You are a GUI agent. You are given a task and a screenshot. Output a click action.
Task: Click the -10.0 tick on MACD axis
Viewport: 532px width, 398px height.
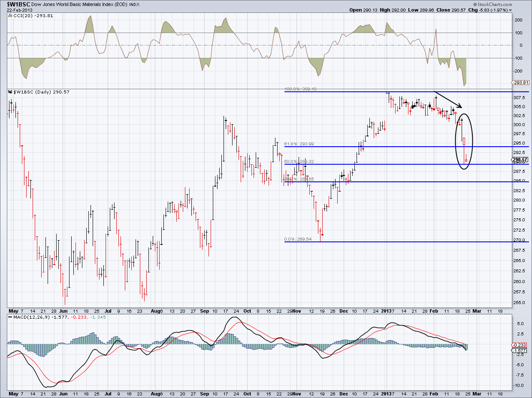pos(519,385)
